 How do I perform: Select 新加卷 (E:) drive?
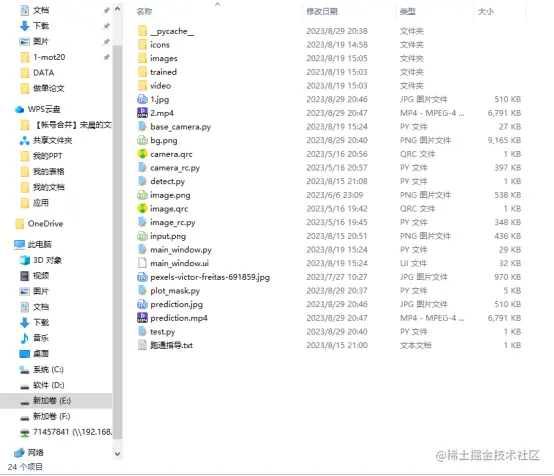[52, 401]
